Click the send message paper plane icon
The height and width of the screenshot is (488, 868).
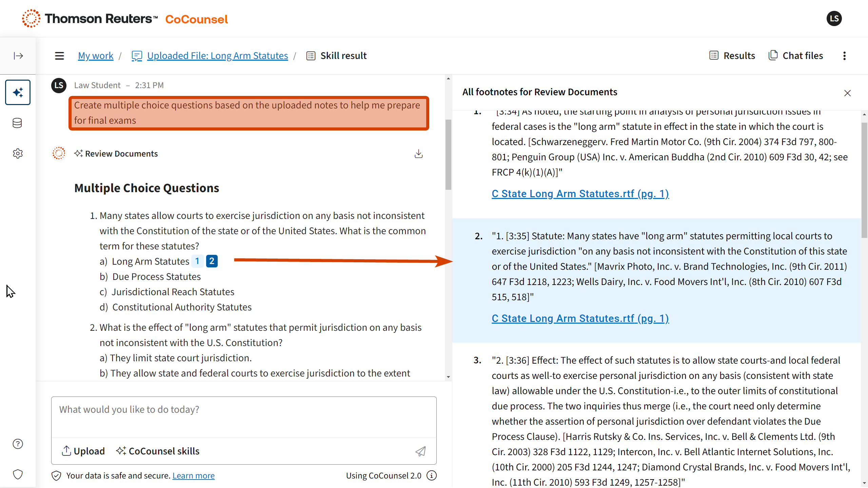(420, 451)
